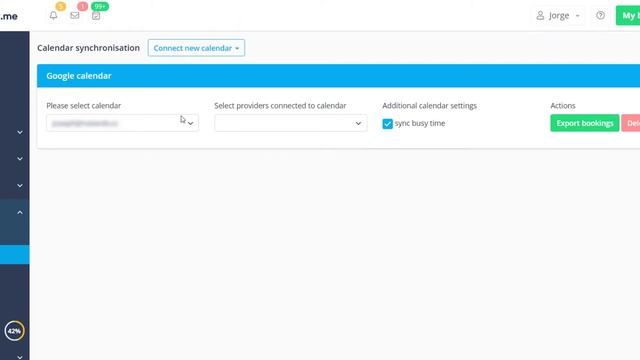
Task: Select the highlighted blue sidebar menu item
Action: coord(15,254)
